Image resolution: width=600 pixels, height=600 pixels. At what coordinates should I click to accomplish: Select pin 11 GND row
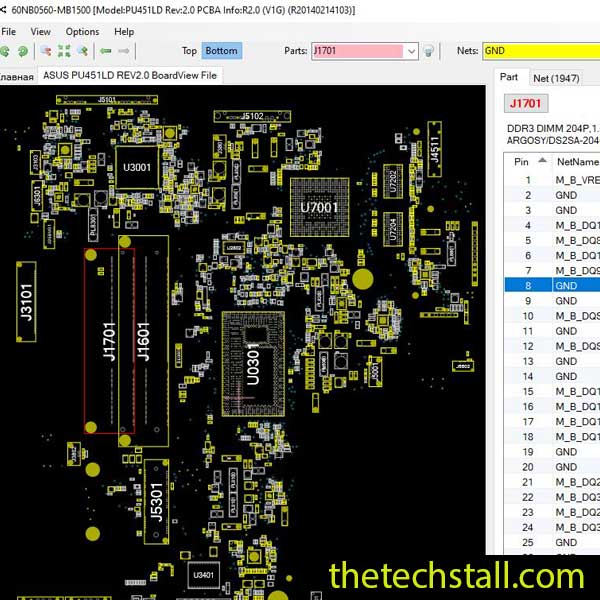point(552,331)
